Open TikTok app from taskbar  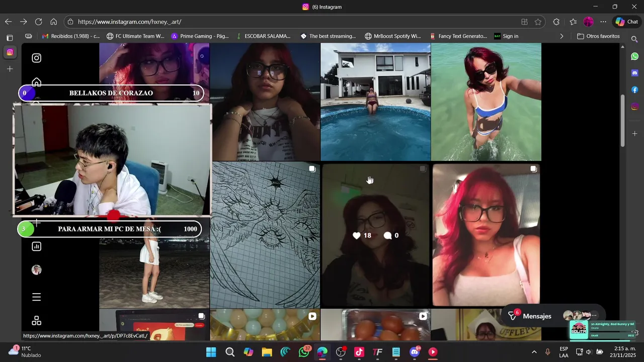[x=359, y=352]
